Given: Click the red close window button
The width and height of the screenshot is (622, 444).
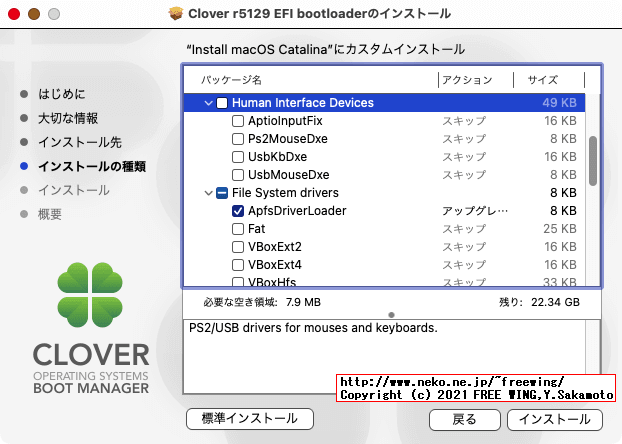Looking at the screenshot, I should [14, 14].
